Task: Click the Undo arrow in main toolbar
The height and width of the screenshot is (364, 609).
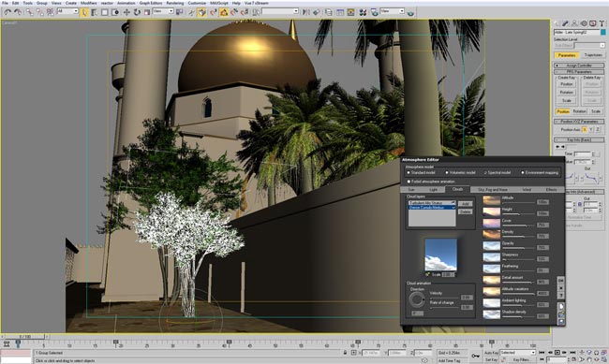Action: pos(7,12)
